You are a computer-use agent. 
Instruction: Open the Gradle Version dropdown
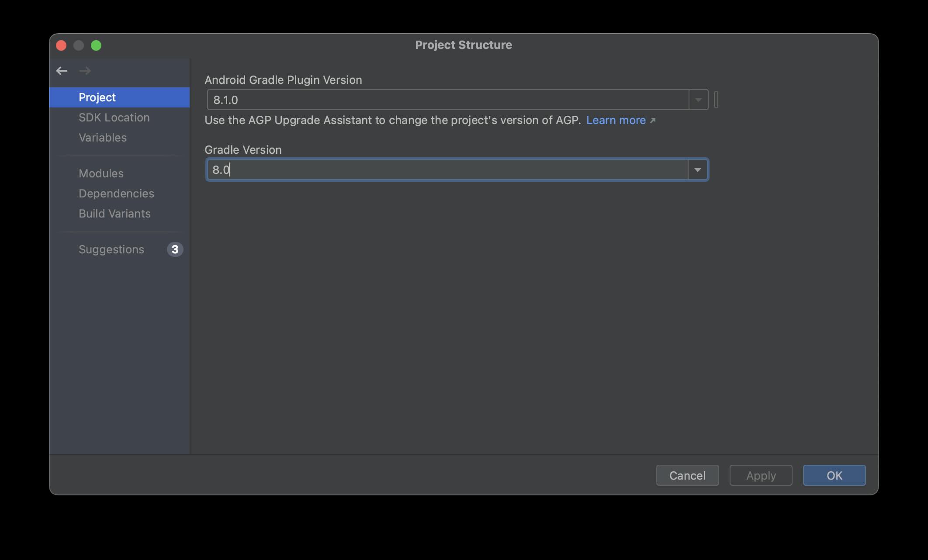tap(697, 169)
